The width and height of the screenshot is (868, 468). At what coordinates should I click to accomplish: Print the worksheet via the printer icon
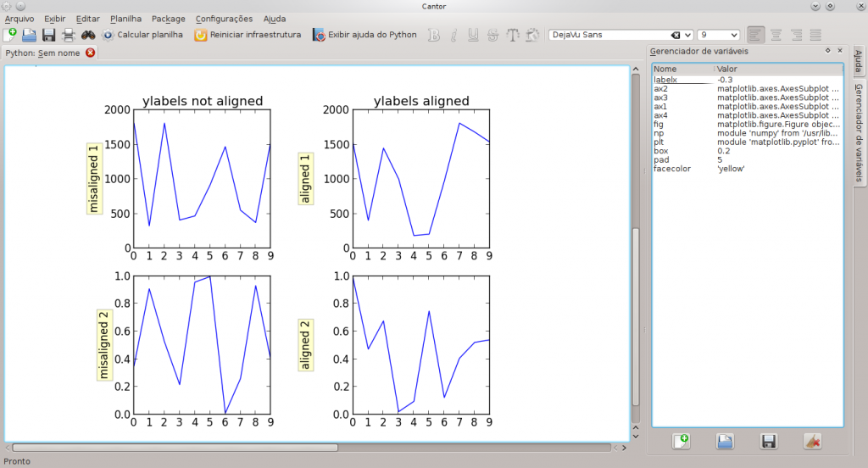click(68, 35)
